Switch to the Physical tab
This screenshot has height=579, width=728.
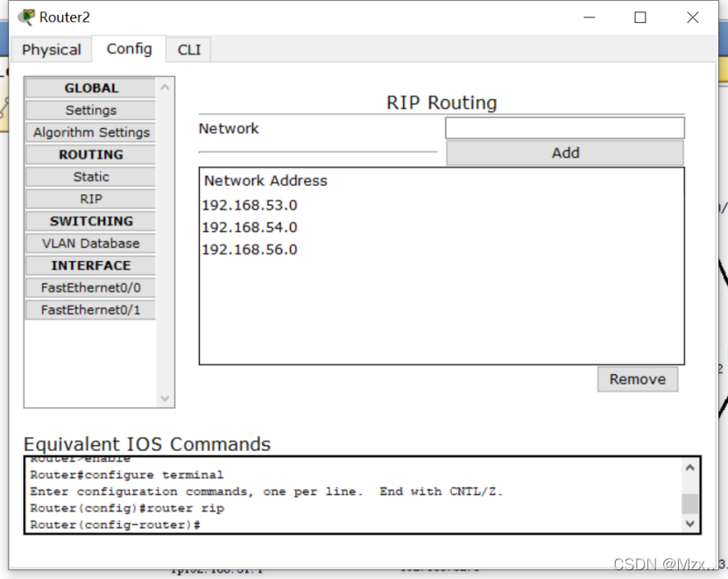(x=52, y=50)
